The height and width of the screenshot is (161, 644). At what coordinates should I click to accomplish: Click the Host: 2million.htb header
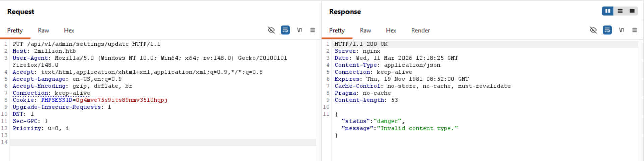(x=44, y=51)
